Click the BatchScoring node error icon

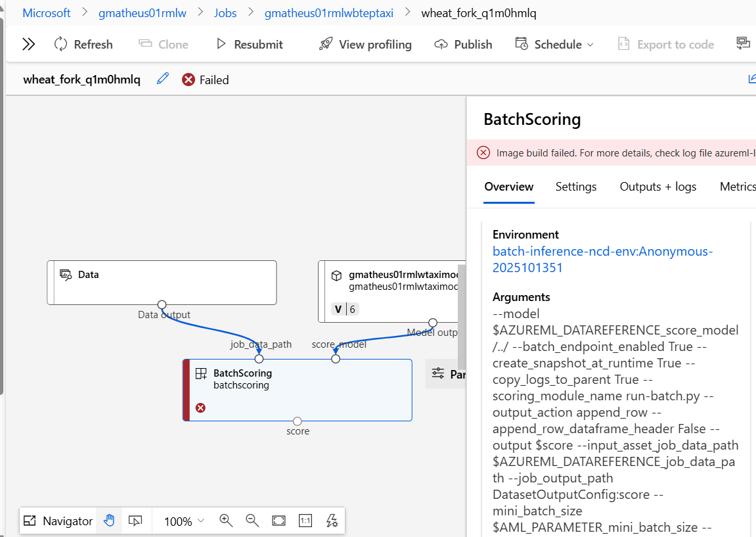click(200, 408)
